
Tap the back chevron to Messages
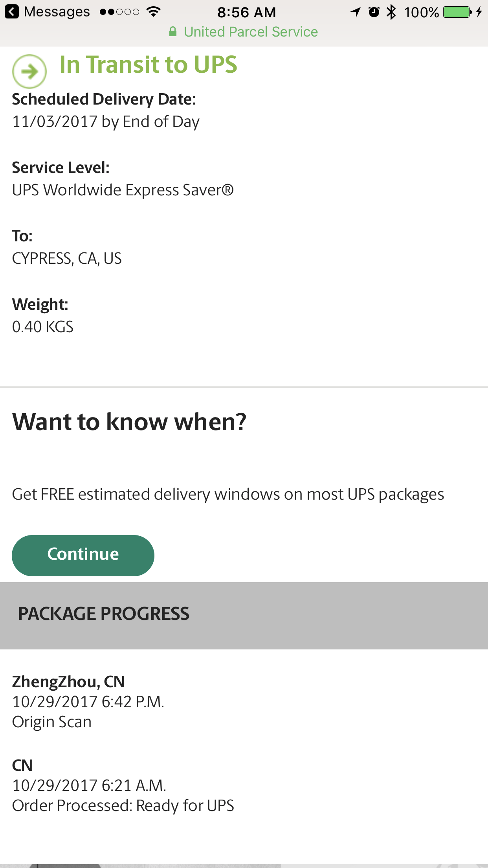click(x=12, y=12)
